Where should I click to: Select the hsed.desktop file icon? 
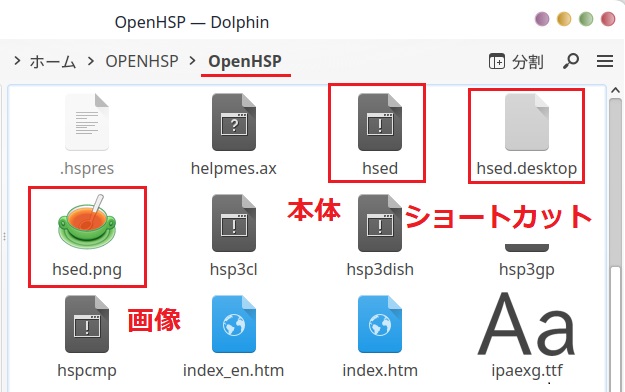point(527,122)
